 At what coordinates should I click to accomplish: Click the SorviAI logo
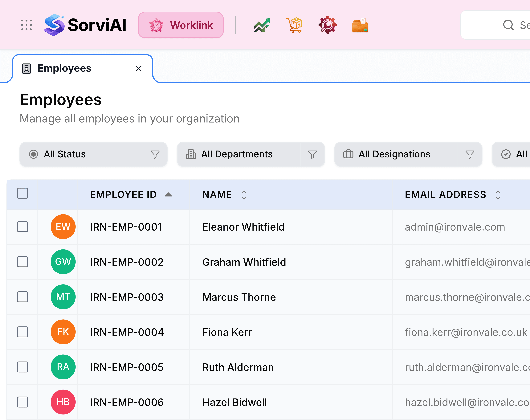(85, 25)
